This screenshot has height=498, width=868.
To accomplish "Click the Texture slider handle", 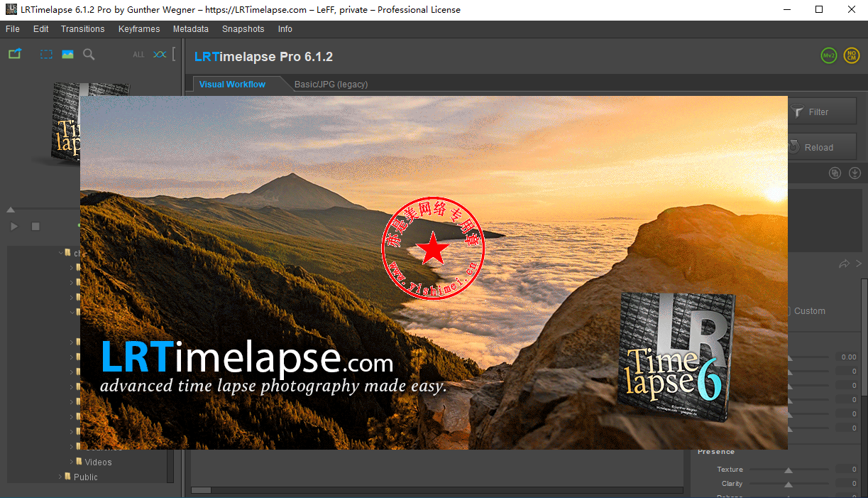I will (x=788, y=470).
